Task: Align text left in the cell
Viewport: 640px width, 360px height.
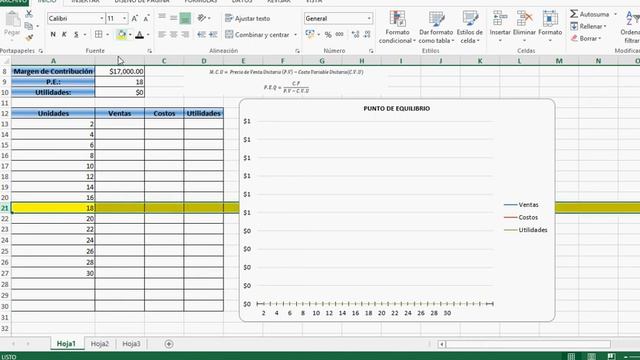Action: tap(162, 35)
